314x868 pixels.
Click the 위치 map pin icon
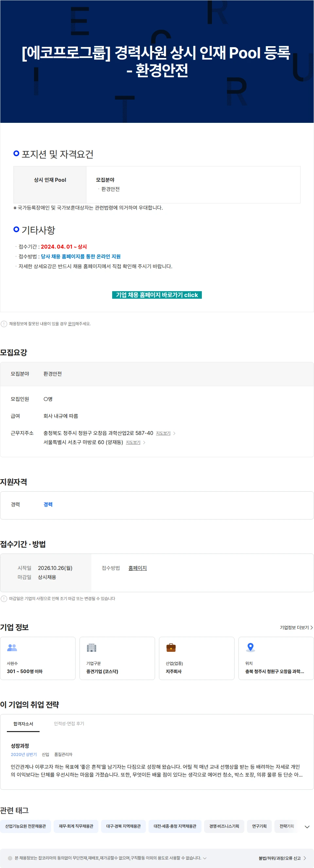(x=251, y=647)
